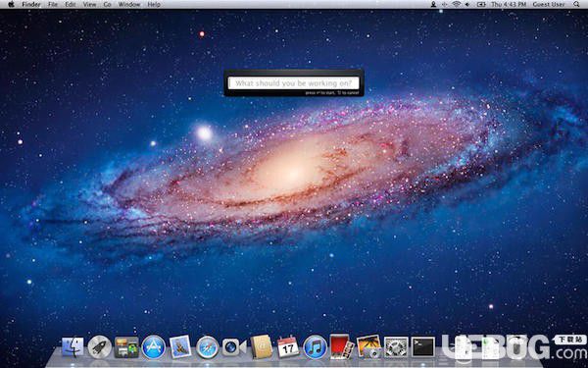Launch Safari compass icon
The image size is (588, 368).
[x=208, y=347]
